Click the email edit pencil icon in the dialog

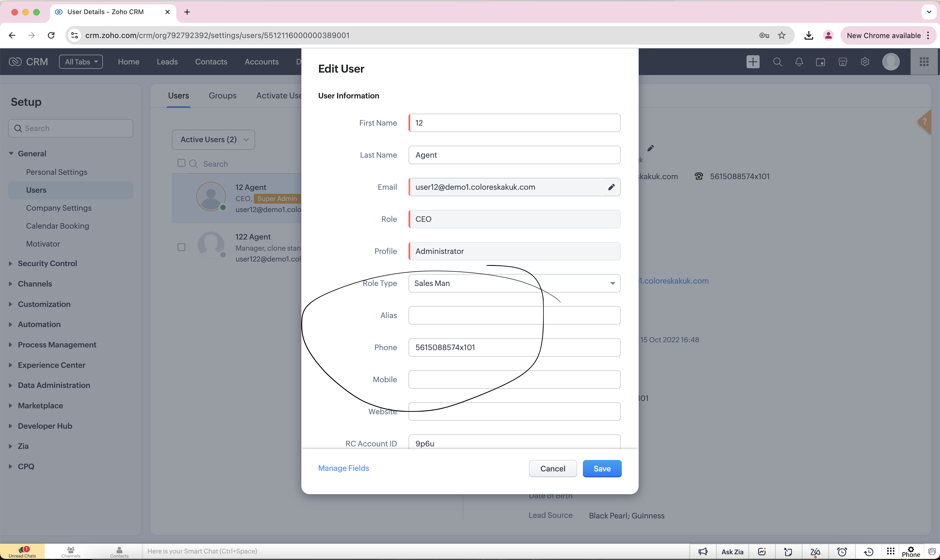611,187
